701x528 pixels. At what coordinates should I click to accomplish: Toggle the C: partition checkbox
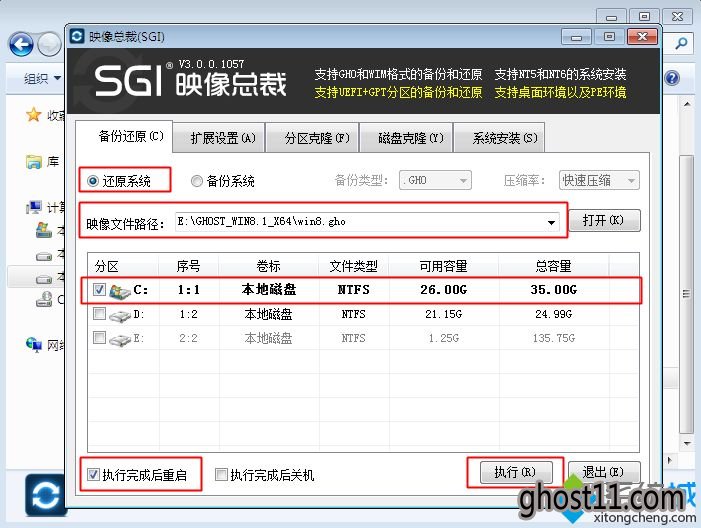[99, 290]
